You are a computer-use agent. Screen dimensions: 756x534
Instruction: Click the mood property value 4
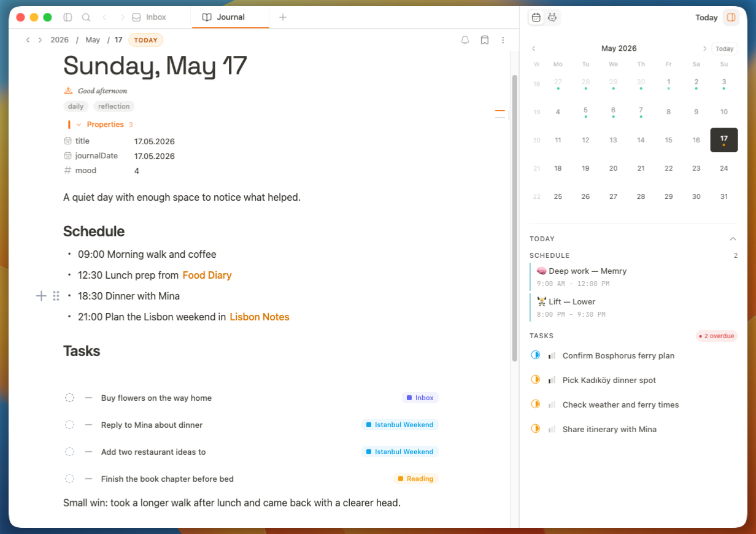(x=137, y=171)
